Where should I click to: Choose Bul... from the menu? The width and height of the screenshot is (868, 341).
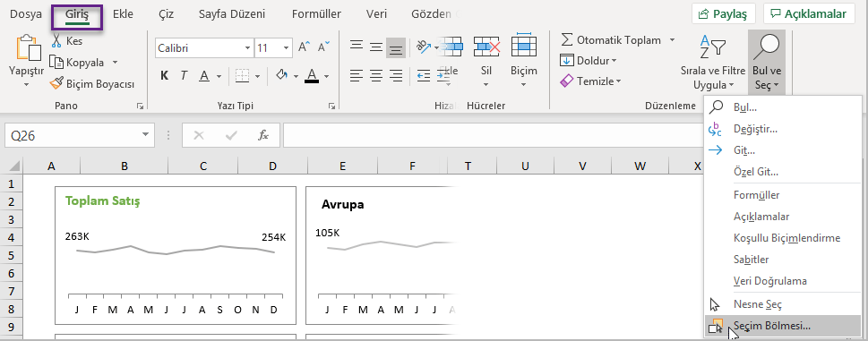[783, 107]
